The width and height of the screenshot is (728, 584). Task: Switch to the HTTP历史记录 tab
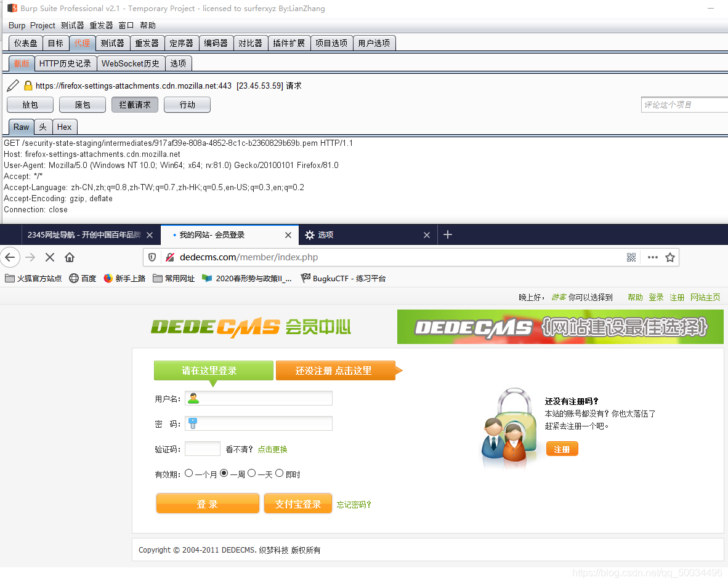point(65,63)
